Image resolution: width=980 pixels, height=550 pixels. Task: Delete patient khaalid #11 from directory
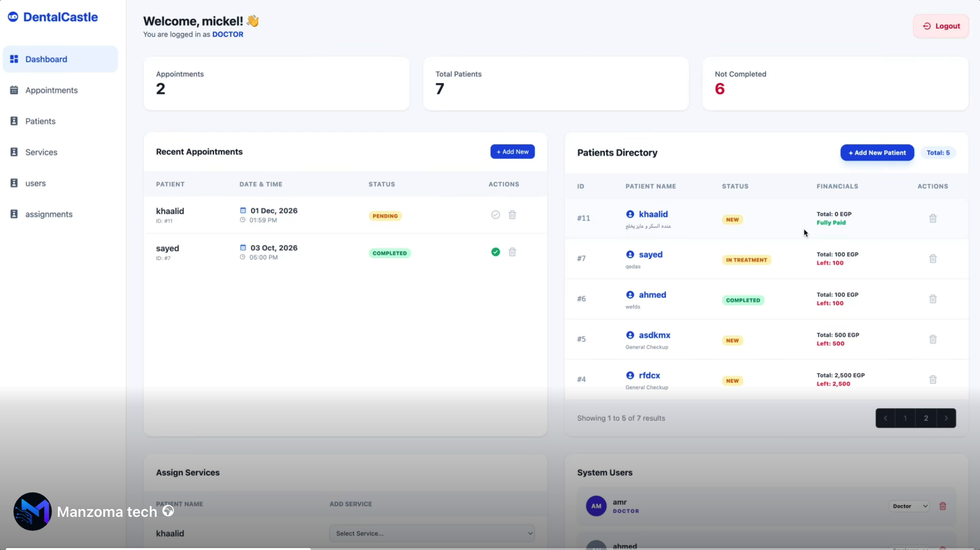click(932, 218)
